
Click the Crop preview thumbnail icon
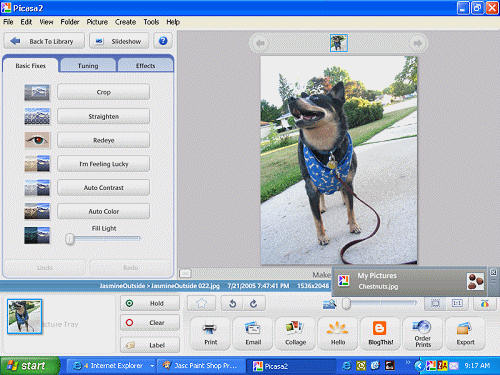(x=37, y=92)
